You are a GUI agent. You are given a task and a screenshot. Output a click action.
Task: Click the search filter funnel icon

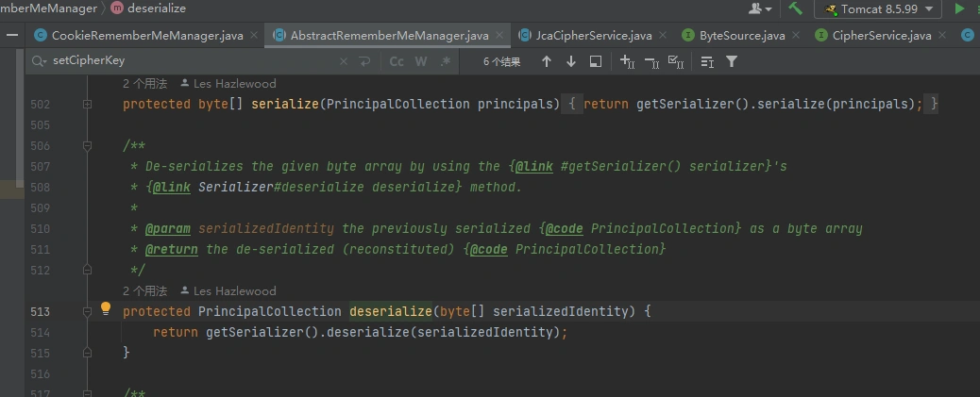[x=732, y=61]
